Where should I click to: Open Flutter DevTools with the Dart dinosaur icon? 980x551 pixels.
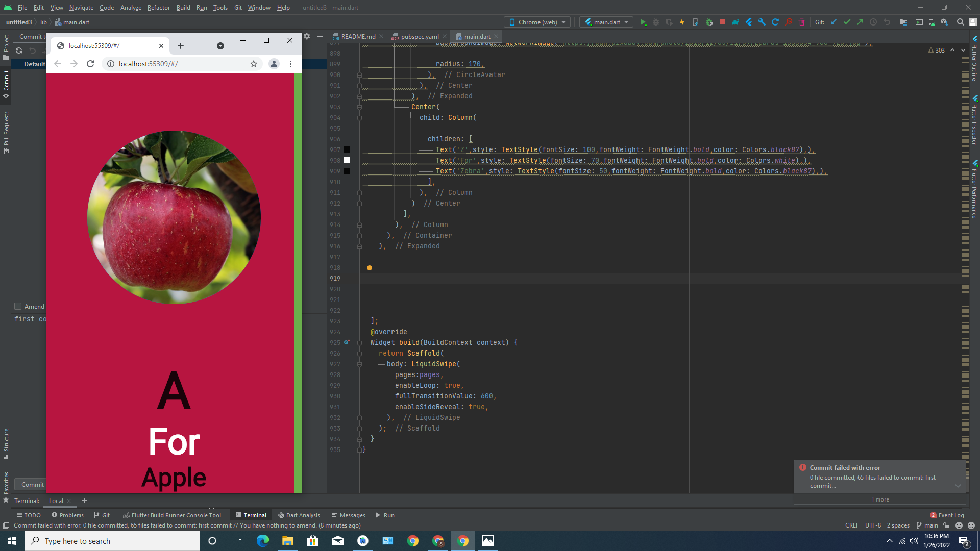coord(735,22)
